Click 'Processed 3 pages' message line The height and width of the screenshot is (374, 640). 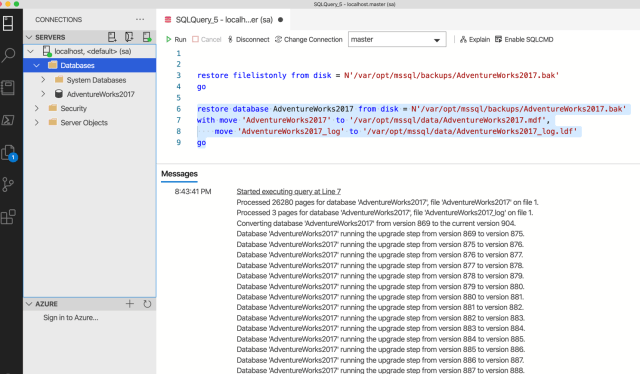pos(385,213)
